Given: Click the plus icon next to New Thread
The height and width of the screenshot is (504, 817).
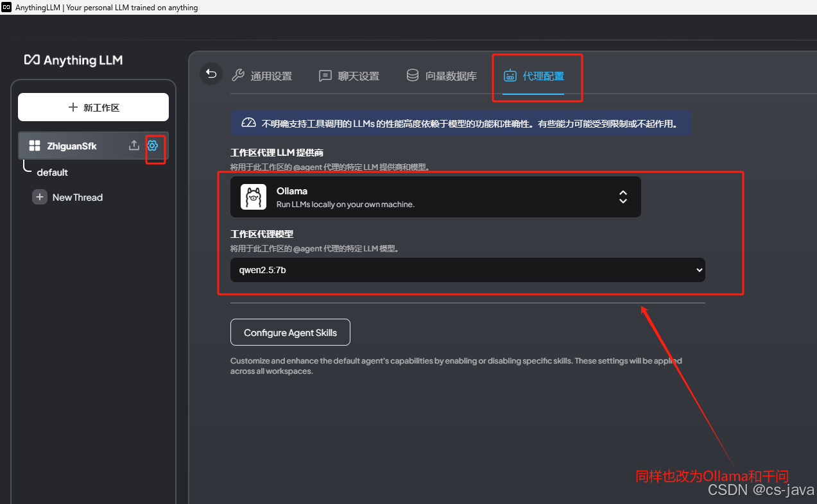Looking at the screenshot, I should [x=40, y=197].
